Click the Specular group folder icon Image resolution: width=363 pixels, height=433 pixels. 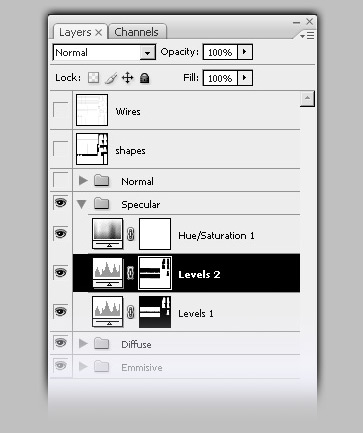coord(102,203)
